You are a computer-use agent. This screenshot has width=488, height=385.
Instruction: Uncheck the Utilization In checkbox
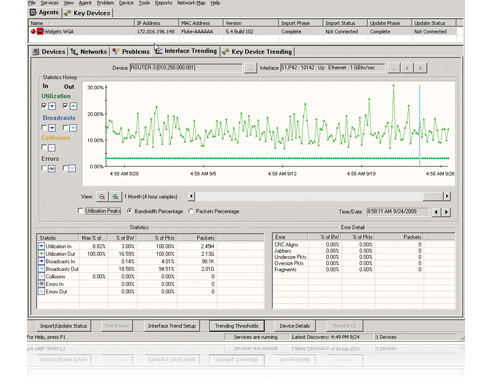tap(44, 106)
